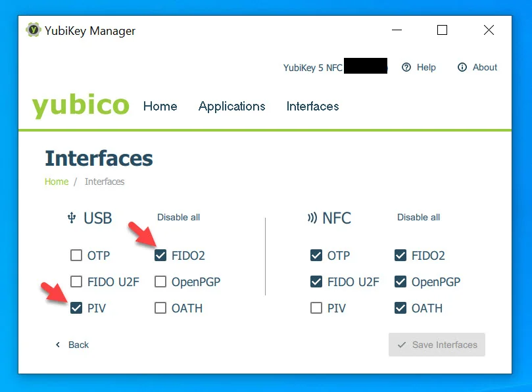Click the Save Interfaces button
The width and height of the screenshot is (532, 392).
coord(437,345)
